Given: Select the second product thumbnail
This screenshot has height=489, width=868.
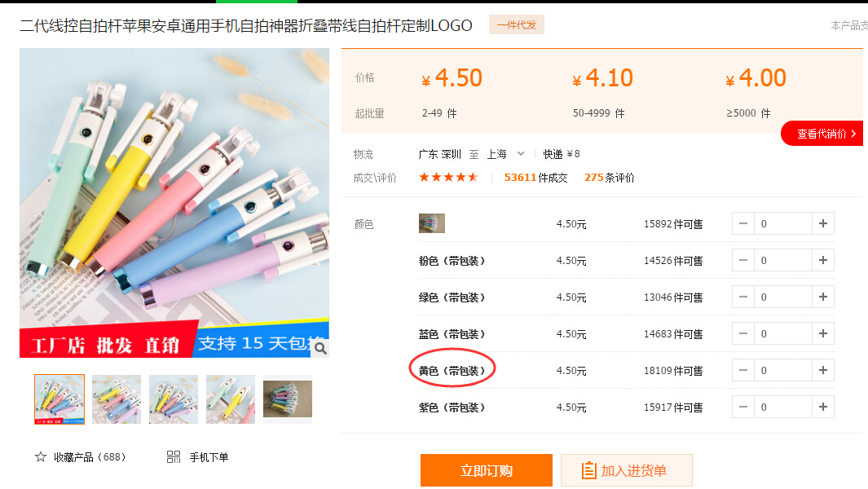Looking at the screenshot, I should click(117, 399).
